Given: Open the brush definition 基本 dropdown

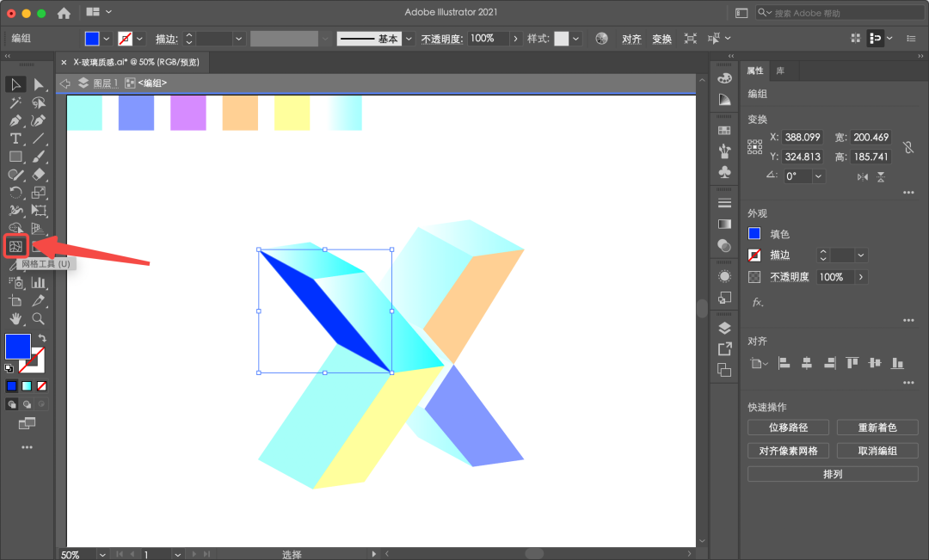Looking at the screenshot, I should [x=409, y=39].
